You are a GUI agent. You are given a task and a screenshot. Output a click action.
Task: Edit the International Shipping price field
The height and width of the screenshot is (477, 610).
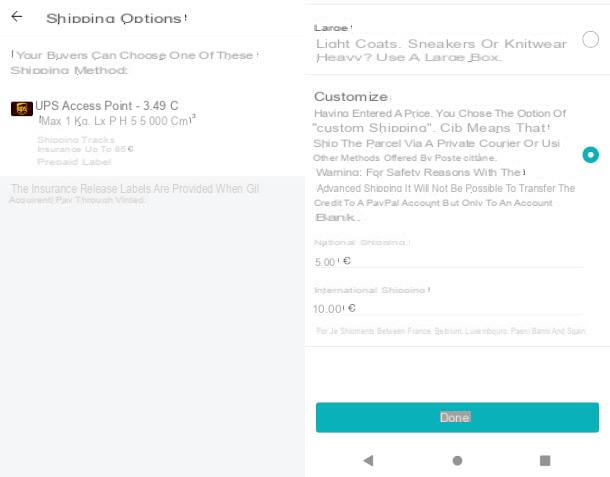click(x=449, y=309)
